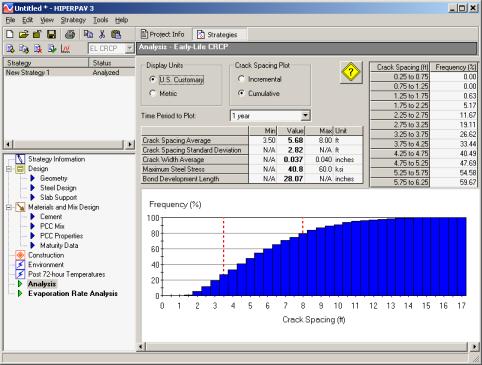Open the Help menu
This screenshot has height=365, width=482.
coord(121,20)
